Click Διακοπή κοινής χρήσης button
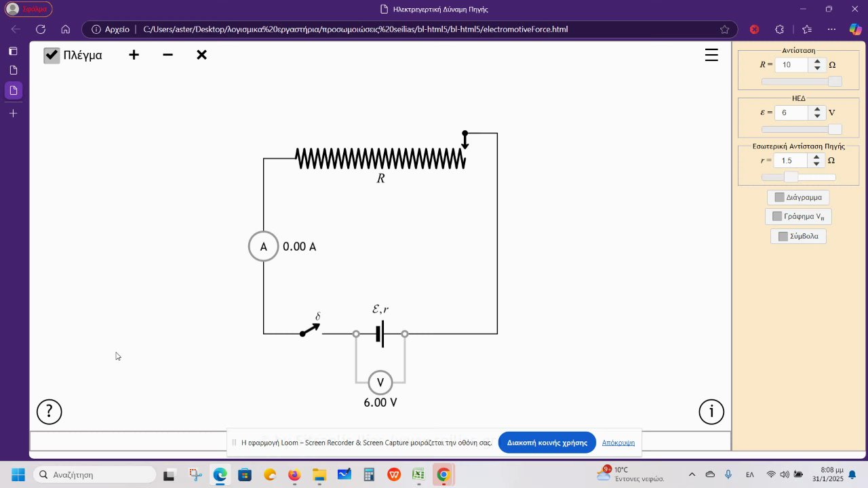 [547, 443]
